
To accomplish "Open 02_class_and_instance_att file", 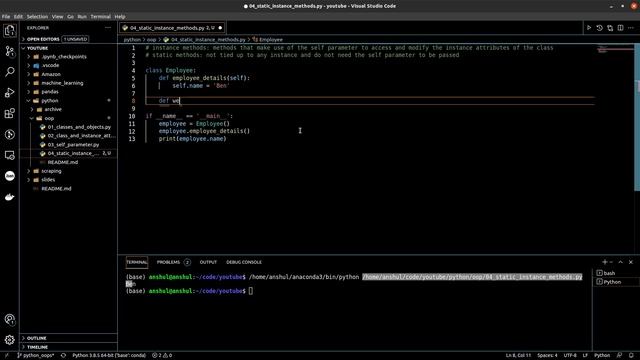I will 81,136.
